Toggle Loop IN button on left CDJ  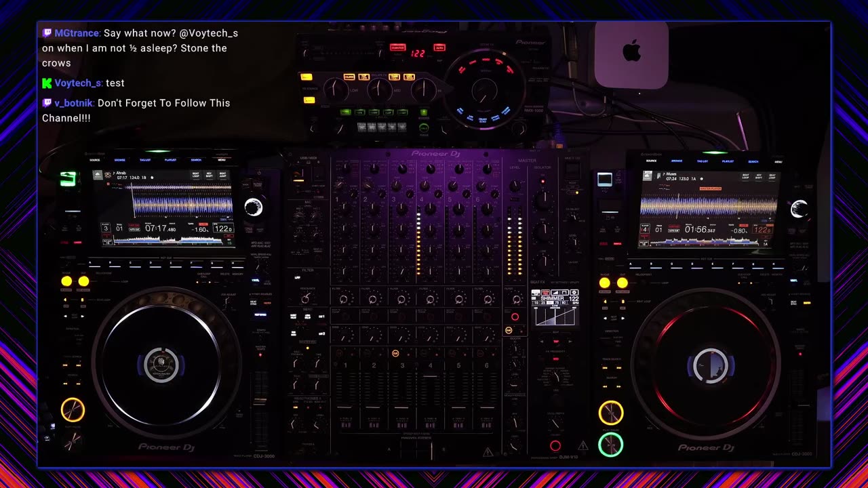click(66, 281)
